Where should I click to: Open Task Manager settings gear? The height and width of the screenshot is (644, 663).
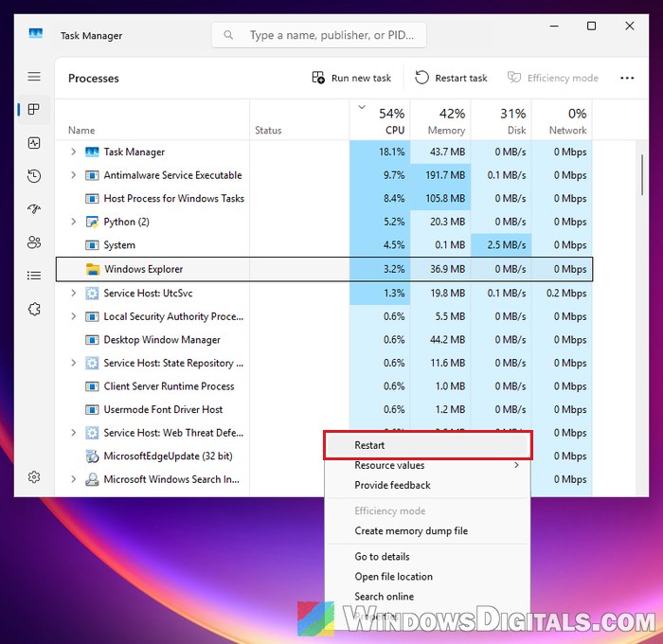point(34,477)
